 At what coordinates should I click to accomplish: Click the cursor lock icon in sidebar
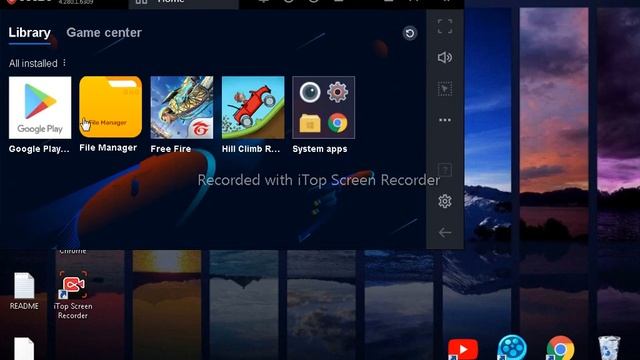tap(445, 89)
